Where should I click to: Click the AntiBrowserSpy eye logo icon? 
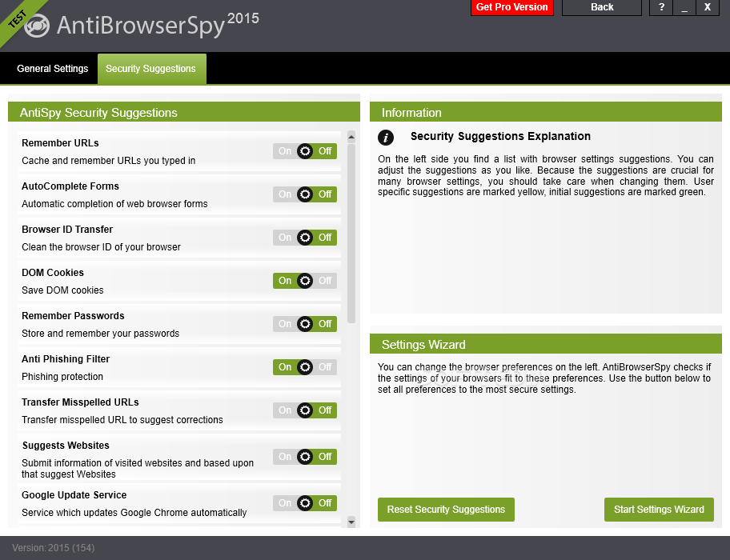37,26
